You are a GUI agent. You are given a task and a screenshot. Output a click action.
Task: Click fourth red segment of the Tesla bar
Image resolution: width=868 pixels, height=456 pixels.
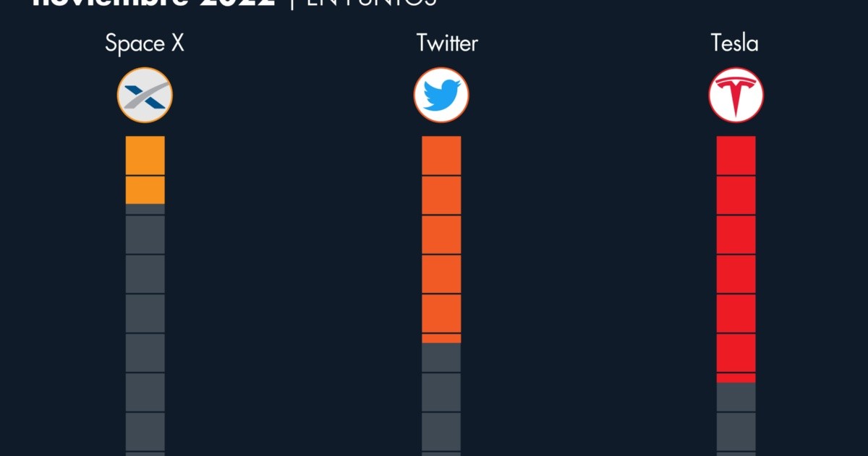pyautogui.click(x=736, y=274)
